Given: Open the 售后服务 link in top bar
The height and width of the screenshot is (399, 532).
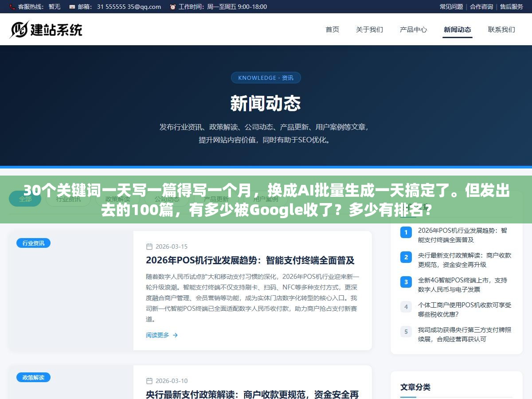Looking at the screenshot, I should [x=512, y=7].
